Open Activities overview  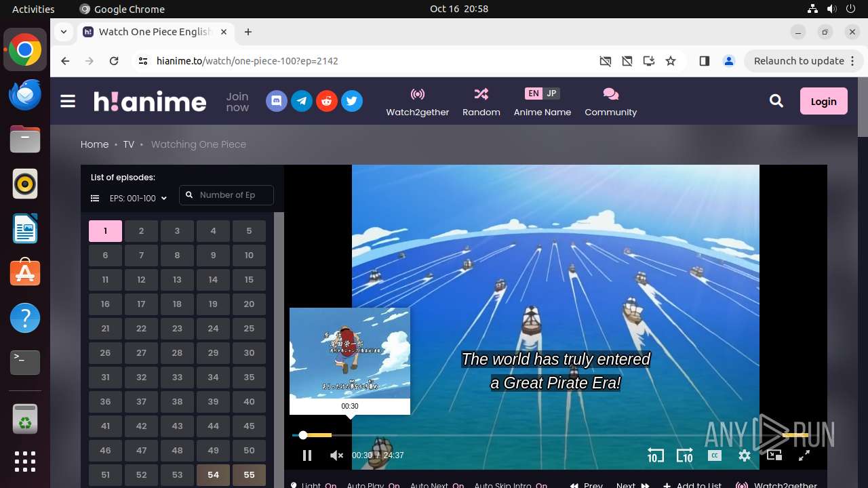(x=33, y=9)
